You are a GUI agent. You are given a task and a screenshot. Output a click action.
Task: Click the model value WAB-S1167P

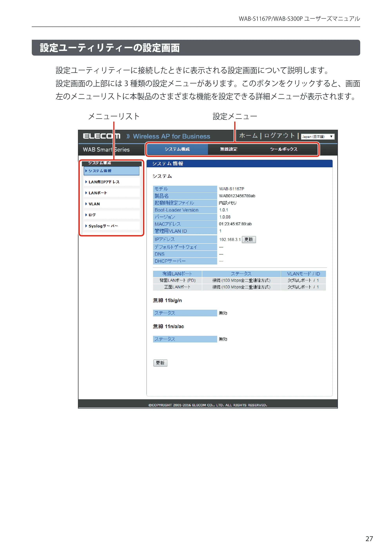click(231, 189)
